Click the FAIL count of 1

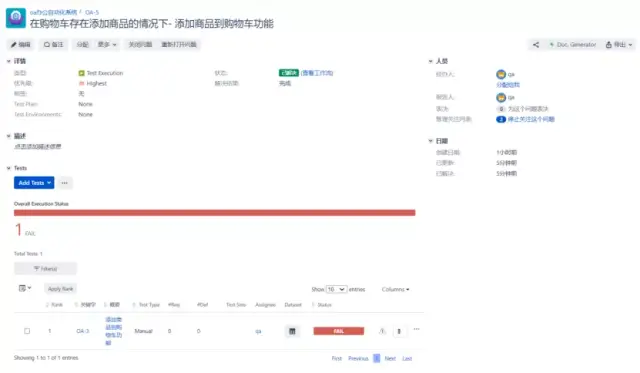[x=18, y=230]
